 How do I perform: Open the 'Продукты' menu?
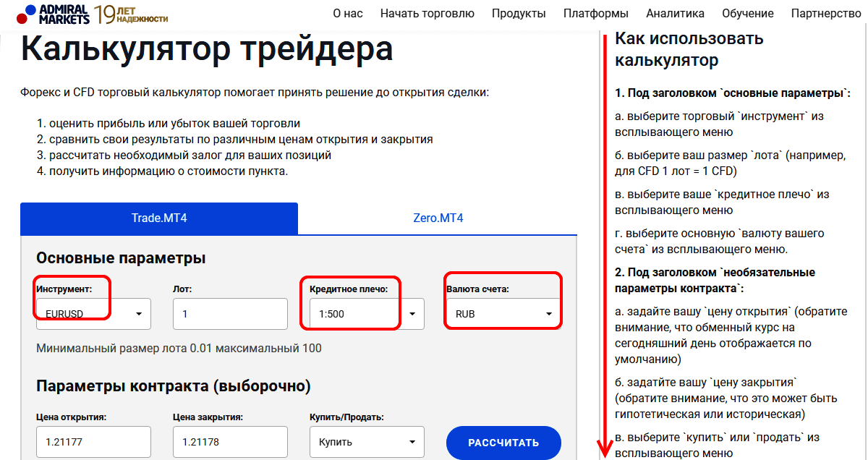pos(519,13)
